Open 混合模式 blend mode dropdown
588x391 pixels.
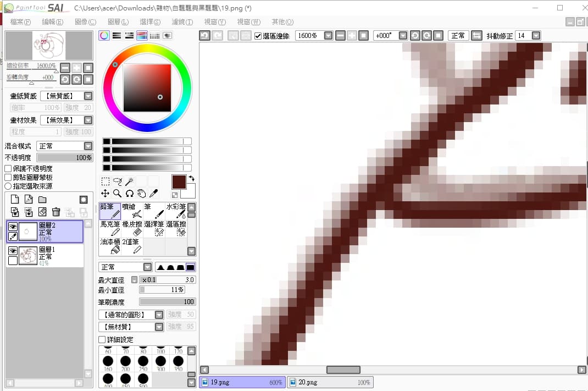[x=88, y=146]
